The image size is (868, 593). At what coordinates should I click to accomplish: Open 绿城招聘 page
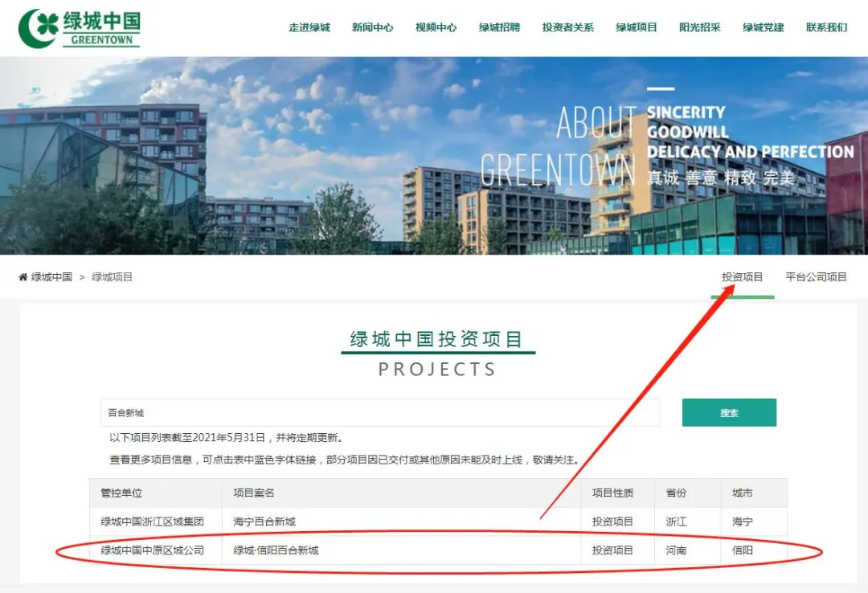[499, 27]
